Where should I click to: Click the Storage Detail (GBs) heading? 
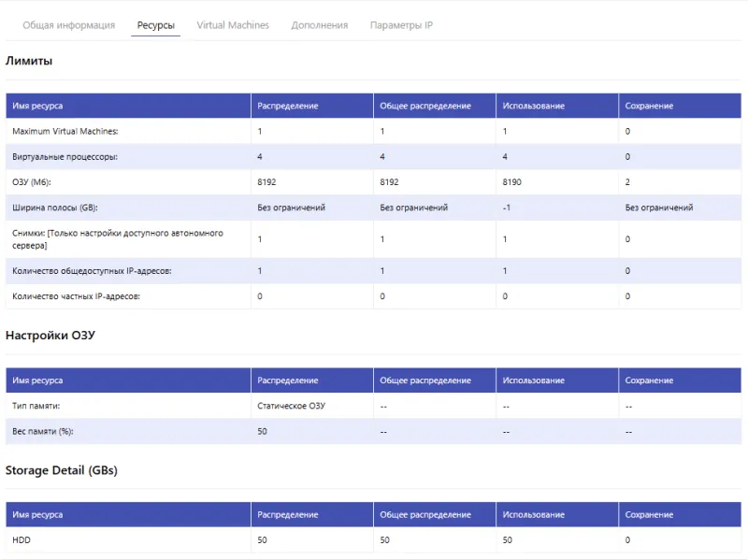point(62,470)
